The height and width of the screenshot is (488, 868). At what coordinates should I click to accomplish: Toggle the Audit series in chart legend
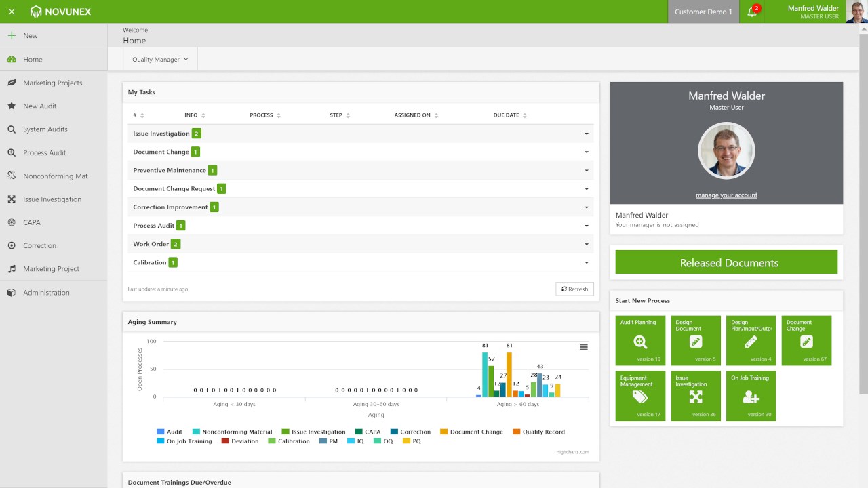(x=170, y=432)
